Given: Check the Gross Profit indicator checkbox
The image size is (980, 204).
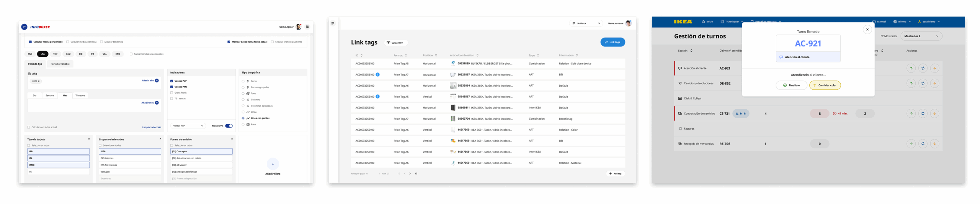Looking at the screenshot, I should coord(171,93).
